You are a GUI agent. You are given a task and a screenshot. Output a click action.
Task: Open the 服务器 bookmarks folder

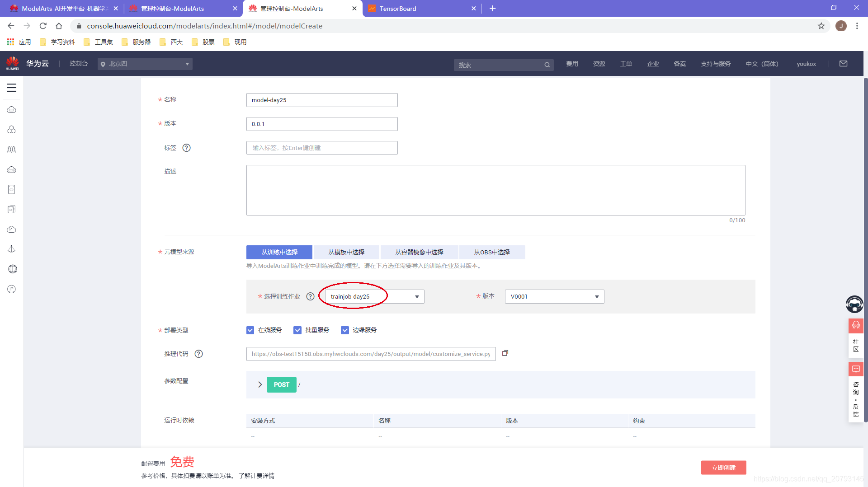pyautogui.click(x=136, y=42)
